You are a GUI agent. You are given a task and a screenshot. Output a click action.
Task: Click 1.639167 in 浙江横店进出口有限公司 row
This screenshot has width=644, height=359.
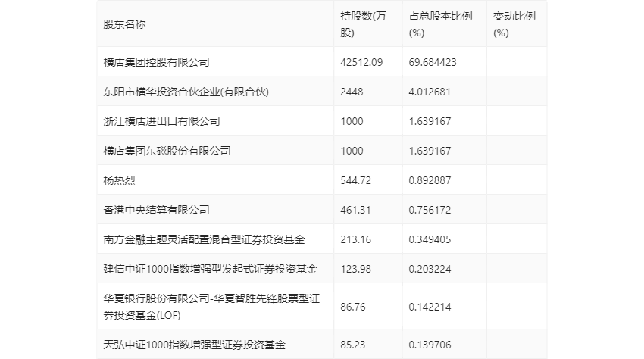(x=430, y=121)
